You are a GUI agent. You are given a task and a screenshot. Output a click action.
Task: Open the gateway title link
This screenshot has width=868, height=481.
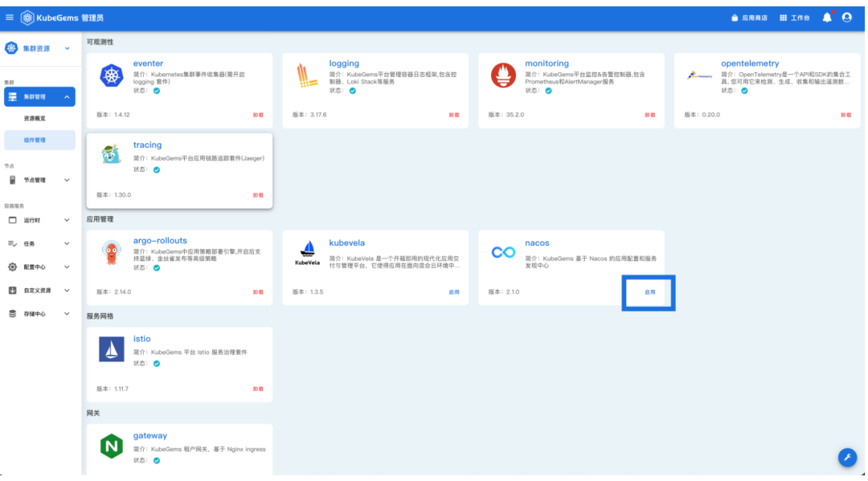(x=150, y=436)
